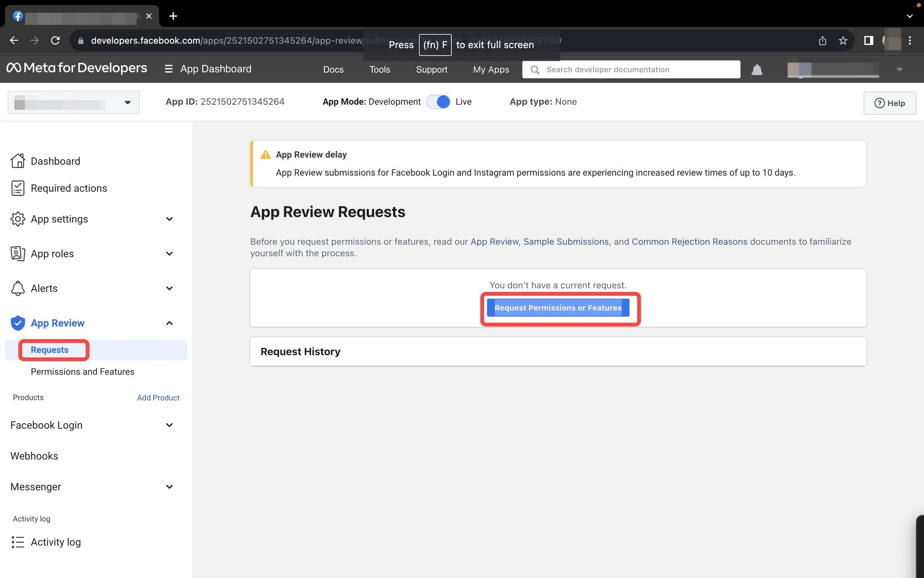Reload the page with refresh icon

(55, 41)
